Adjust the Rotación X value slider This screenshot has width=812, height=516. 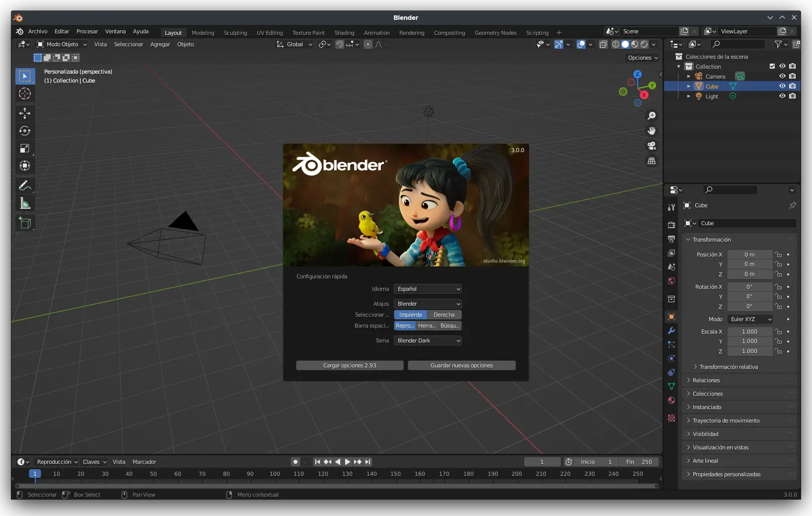(749, 287)
